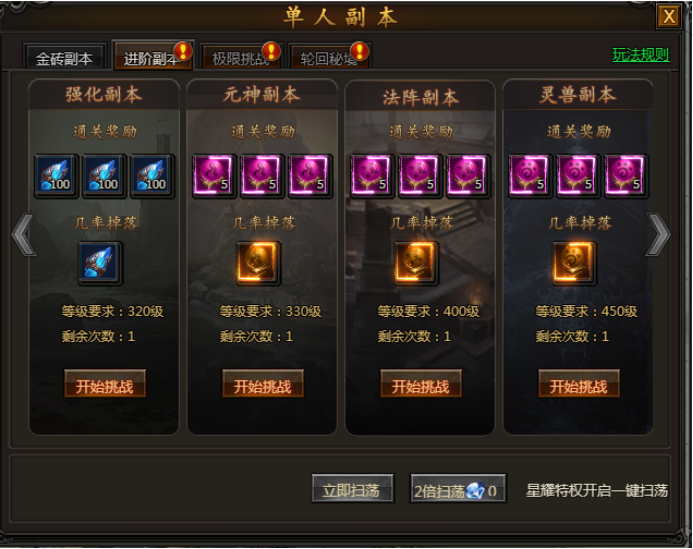Switch to the 金砖副本 tab
693x549 pixels.
(65, 57)
